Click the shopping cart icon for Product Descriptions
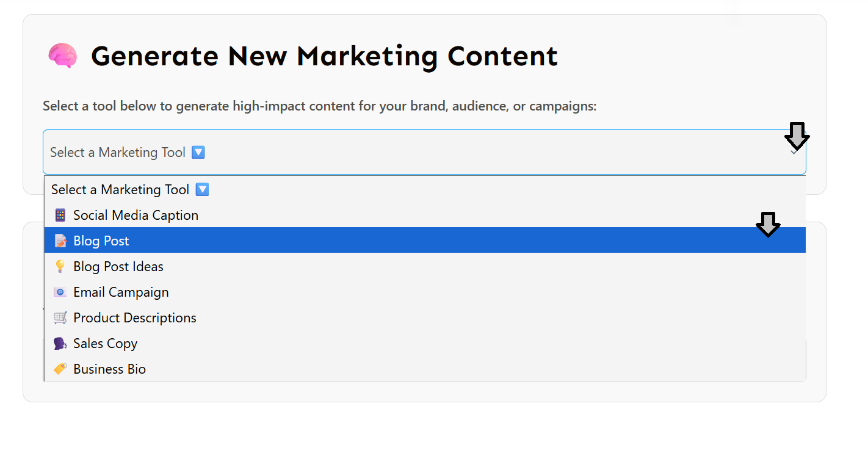This screenshot has width=868, height=464. point(60,318)
